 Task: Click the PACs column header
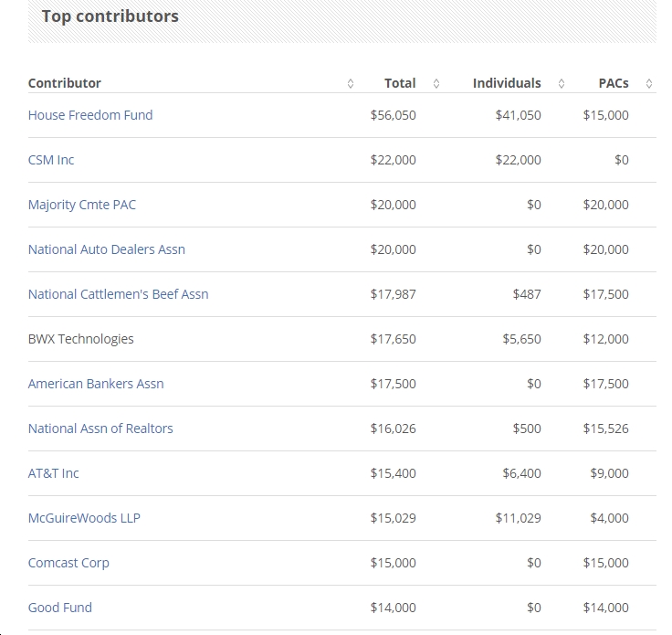tap(614, 83)
